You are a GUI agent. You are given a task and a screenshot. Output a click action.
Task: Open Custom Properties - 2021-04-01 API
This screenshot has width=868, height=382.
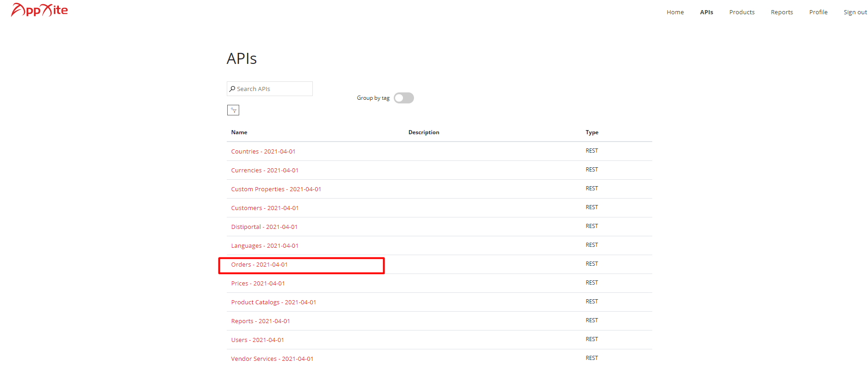[276, 189]
